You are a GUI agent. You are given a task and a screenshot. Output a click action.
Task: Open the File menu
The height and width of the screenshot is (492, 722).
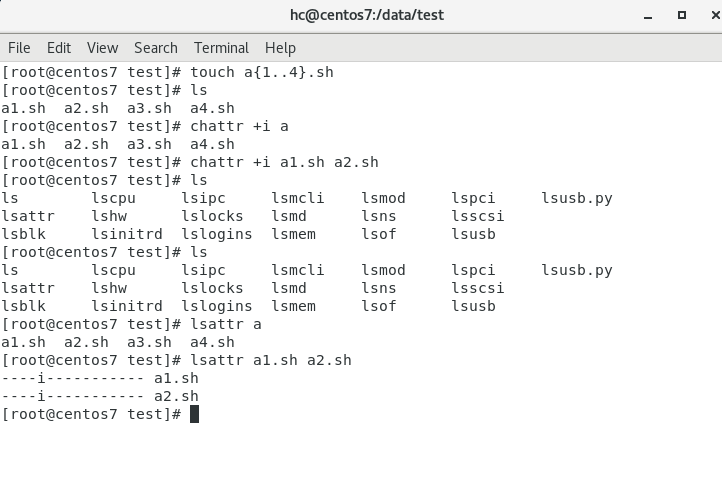19,47
